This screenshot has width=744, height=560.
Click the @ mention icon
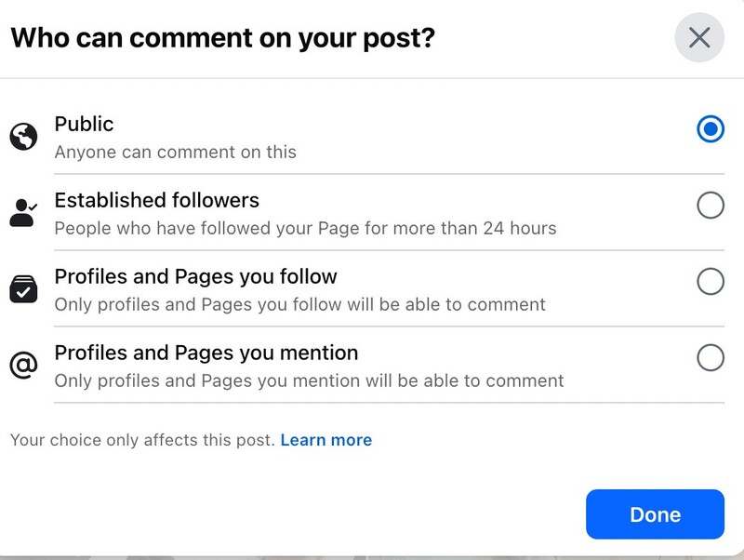coord(23,366)
